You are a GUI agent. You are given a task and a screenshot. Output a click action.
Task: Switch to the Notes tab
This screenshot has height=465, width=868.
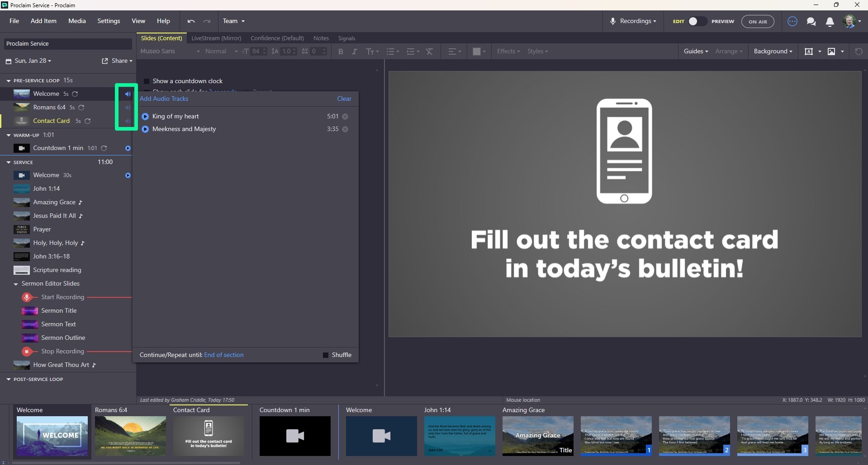321,38
